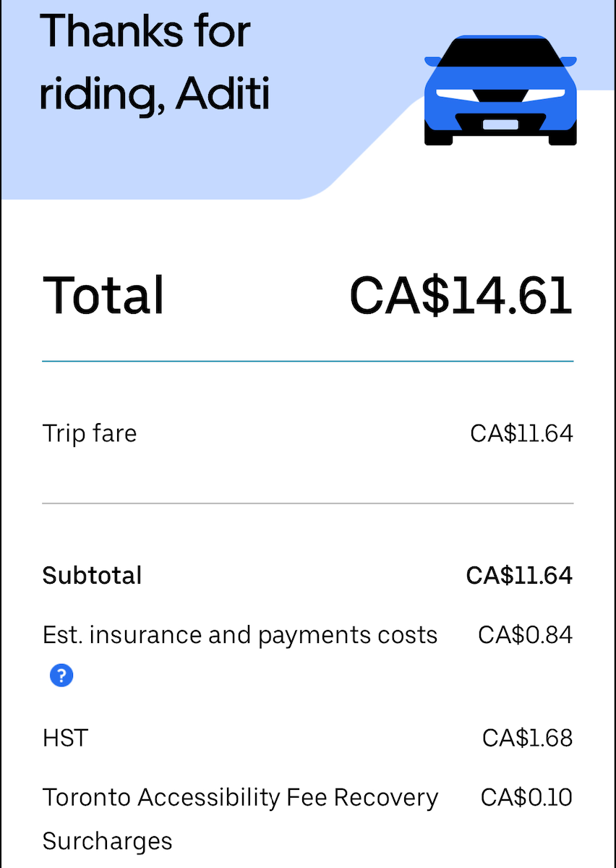
Task: Select the Trip fare label
Action: (x=90, y=433)
